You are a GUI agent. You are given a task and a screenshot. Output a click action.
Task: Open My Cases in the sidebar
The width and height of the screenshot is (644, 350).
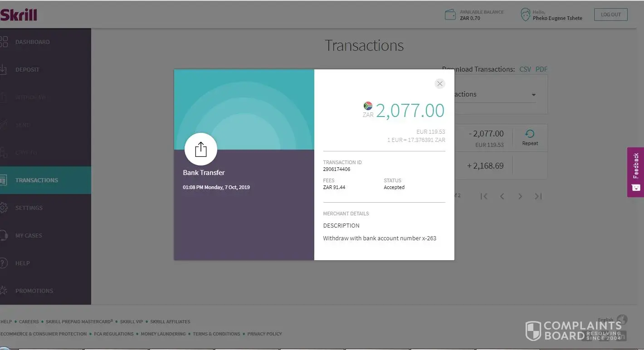[45, 236]
